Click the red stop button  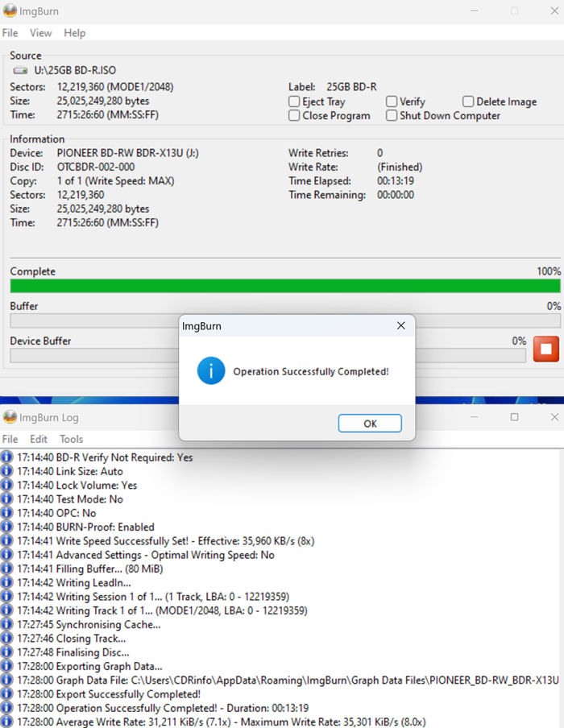coord(546,349)
